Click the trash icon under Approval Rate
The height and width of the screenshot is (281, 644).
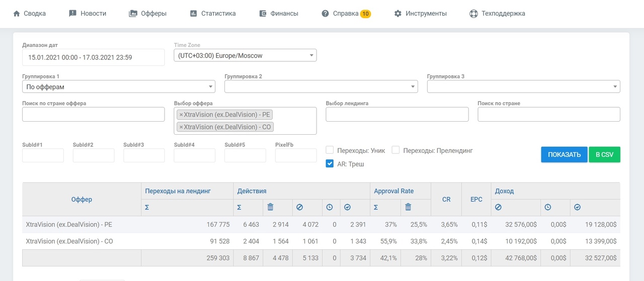coord(408,207)
